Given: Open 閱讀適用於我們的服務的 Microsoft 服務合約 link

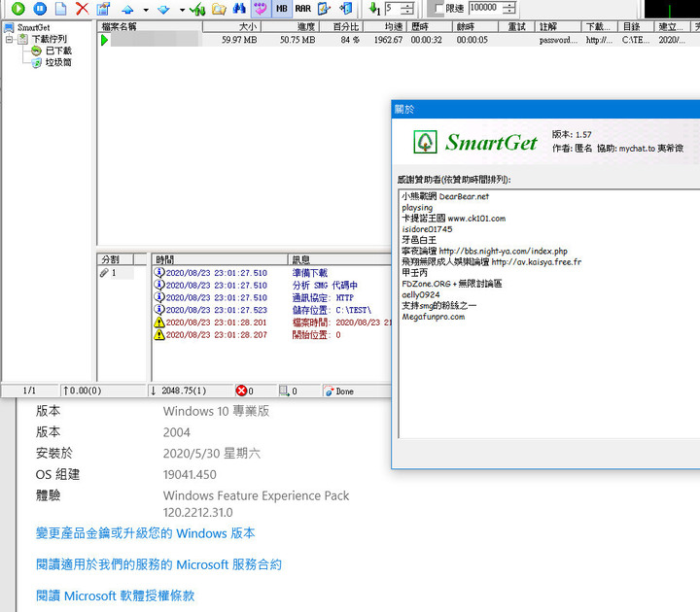Looking at the screenshot, I should coord(158,564).
